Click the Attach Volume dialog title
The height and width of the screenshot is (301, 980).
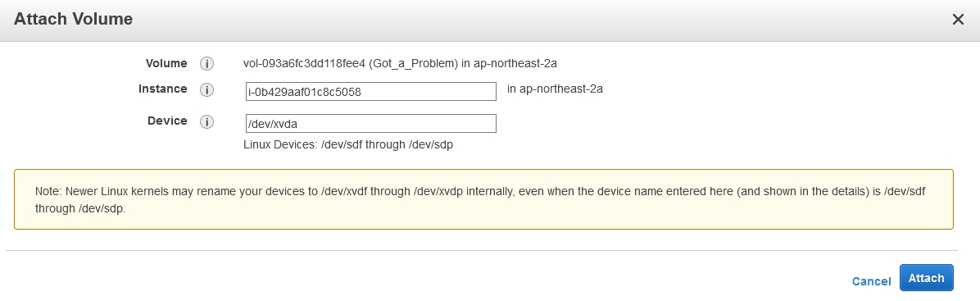coord(73,19)
